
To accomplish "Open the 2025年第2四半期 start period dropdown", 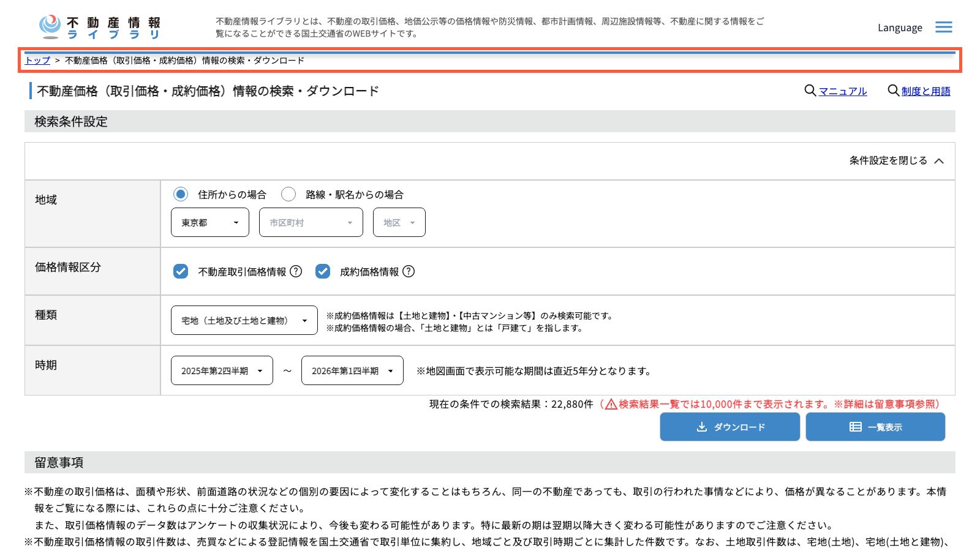I will (222, 370).
